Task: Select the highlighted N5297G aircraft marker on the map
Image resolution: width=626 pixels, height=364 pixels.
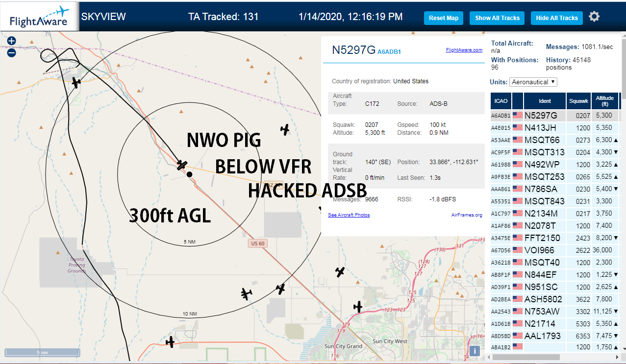Action: pos(182,165)
